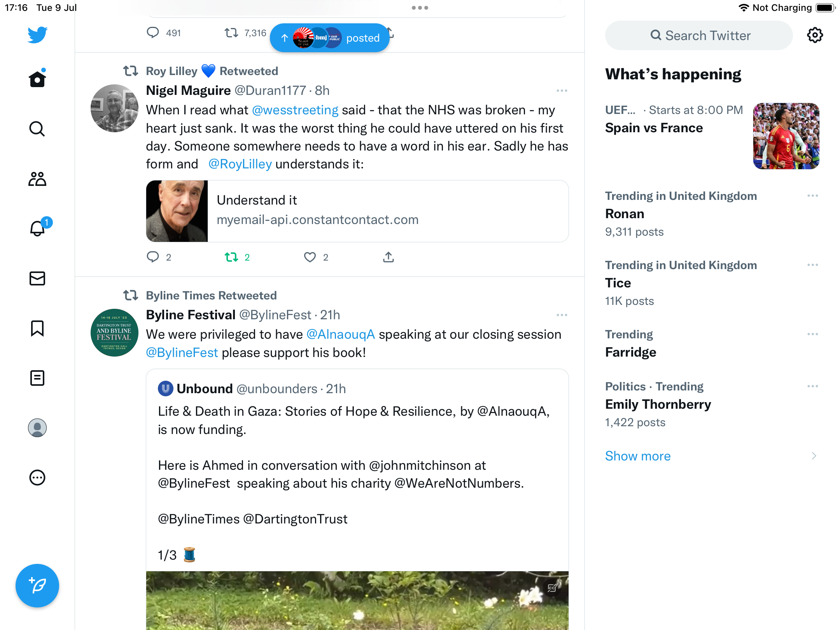Open more options for Byline Festival tweet

562,315
